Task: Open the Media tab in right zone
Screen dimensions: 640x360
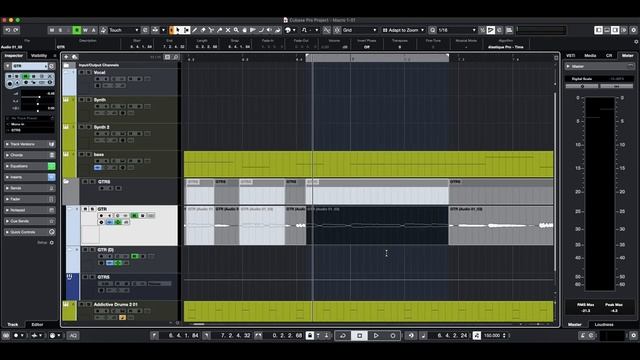Action: click(x=590, y=56)
